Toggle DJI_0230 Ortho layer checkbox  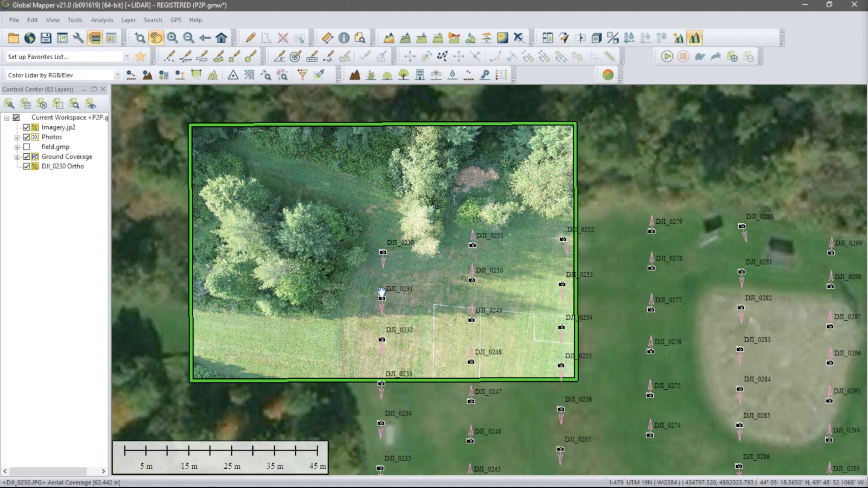[26, 166]
